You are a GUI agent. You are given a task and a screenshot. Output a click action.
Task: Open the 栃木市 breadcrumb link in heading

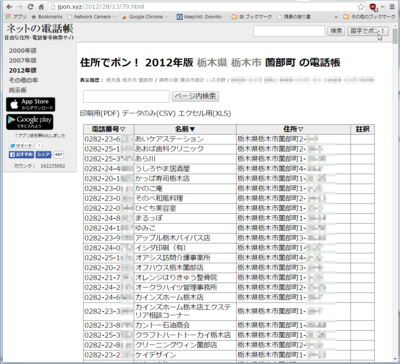(x=246, y=63)
